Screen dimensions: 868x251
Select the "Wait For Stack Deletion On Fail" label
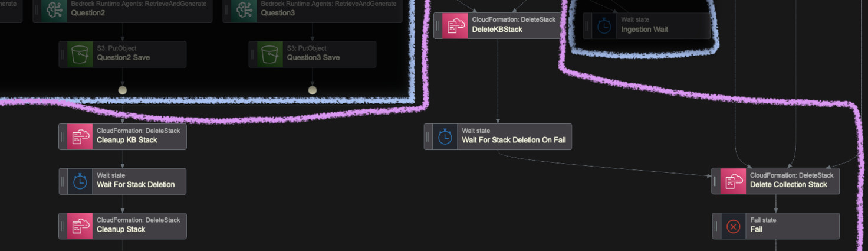coord(514,140)
